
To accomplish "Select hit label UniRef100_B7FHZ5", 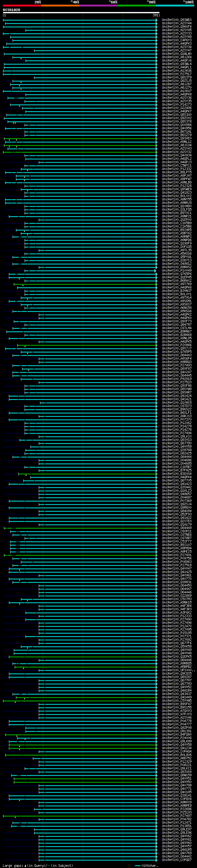I will tap(177, 470).
